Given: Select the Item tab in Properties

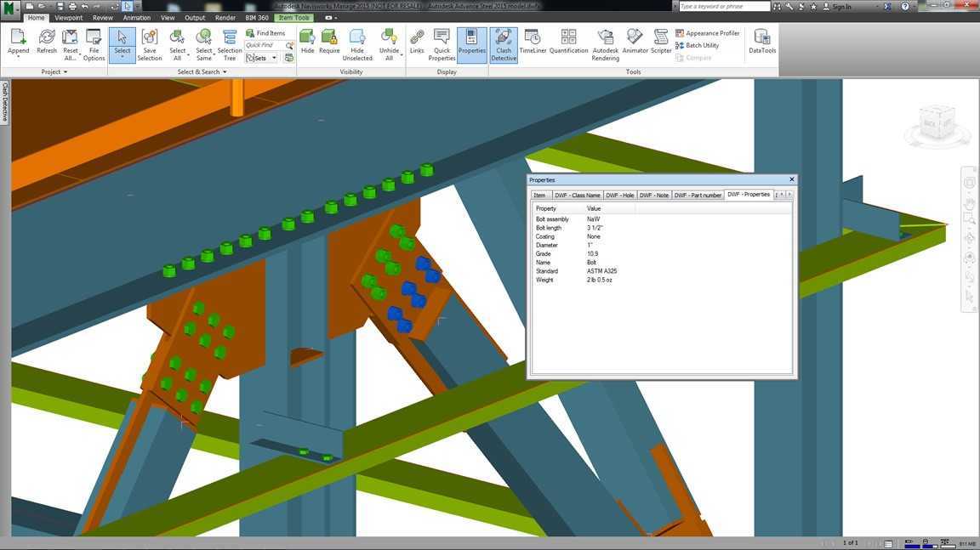Looking at the screenshot, I should click(x=539, y=196).
